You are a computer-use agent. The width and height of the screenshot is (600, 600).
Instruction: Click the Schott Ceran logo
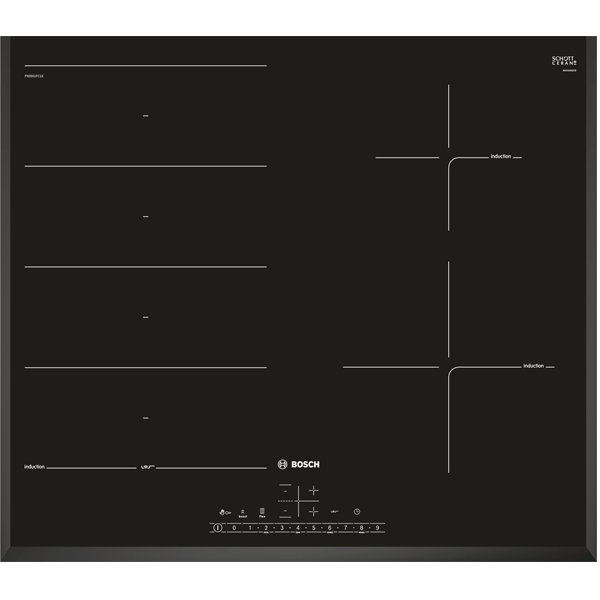tap(565, 62)
